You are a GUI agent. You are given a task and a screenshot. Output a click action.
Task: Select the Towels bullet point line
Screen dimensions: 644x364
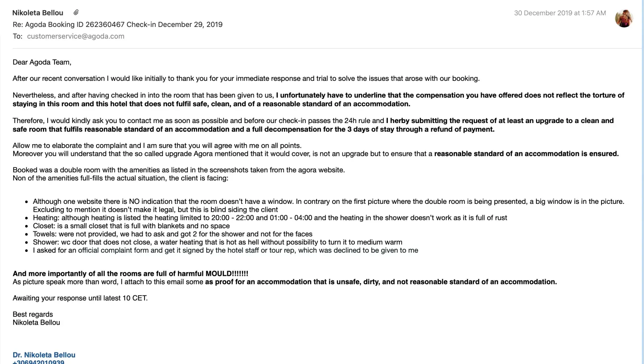click(x=172, y=234)
